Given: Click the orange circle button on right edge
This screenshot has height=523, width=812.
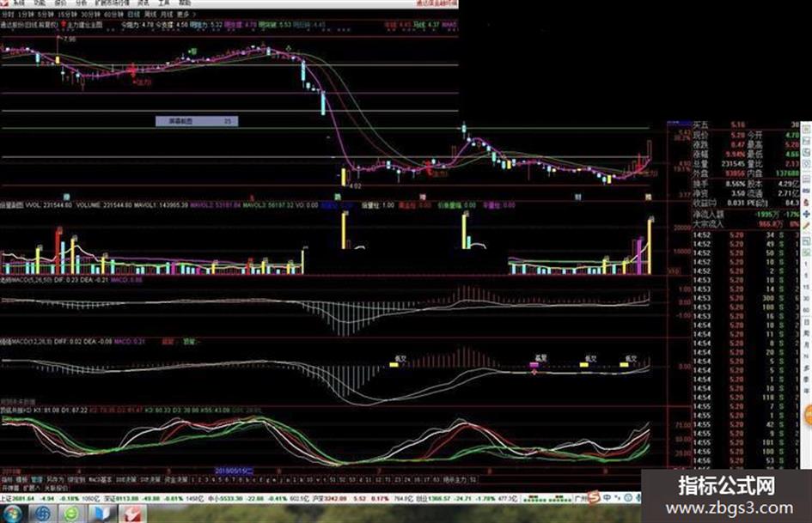Looking at the screenshot, I should 808,416.
